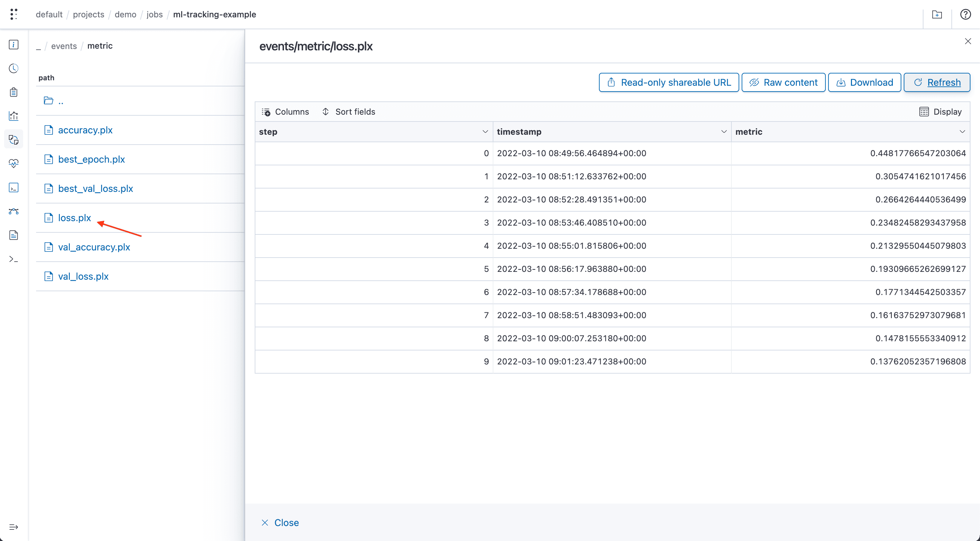Select the logs document icon
The height and width of the screenshot is (541, 980).
coord(13,235)
